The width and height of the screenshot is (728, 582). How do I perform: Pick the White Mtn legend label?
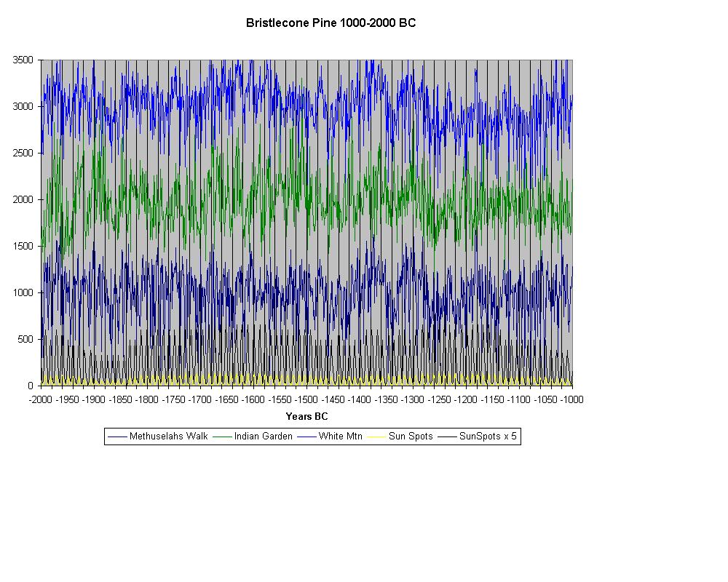(340, 436)
